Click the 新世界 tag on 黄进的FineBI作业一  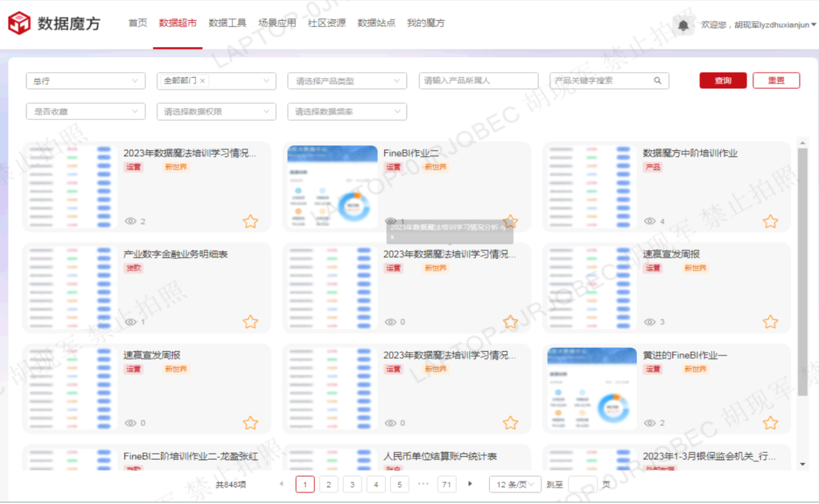coord(695,370)
